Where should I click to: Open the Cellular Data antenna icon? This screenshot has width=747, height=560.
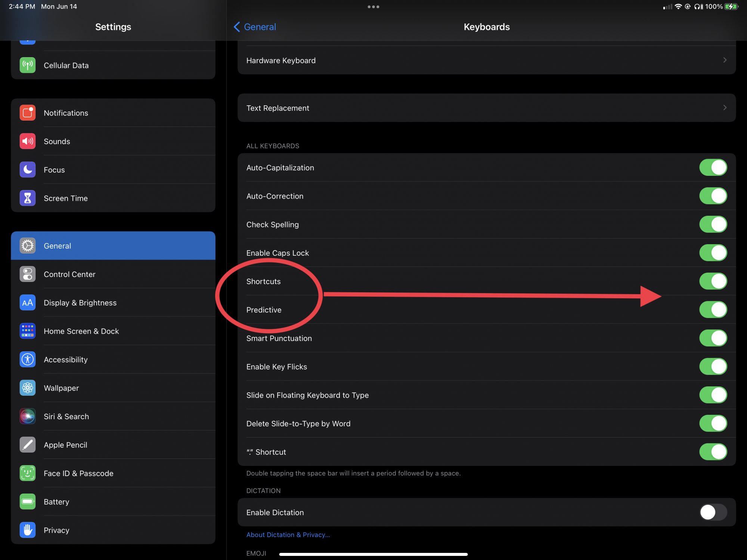pyautogui.click(x=28, y=65)
